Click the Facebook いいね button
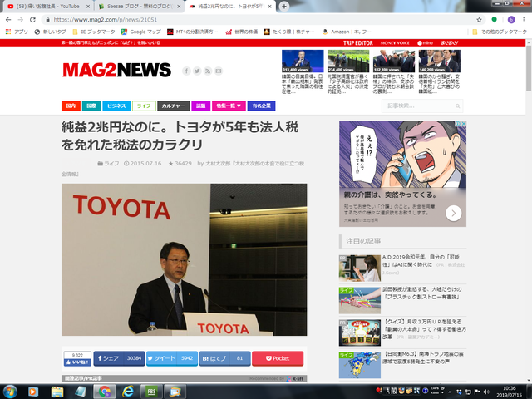The height and width of the screenshot is (399, 532). point(77,362)
